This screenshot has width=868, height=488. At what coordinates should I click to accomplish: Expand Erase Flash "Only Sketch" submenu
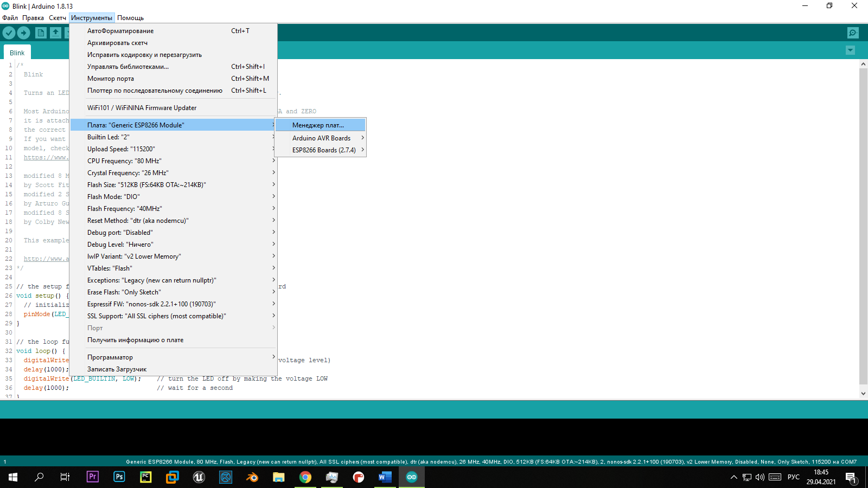173,292
